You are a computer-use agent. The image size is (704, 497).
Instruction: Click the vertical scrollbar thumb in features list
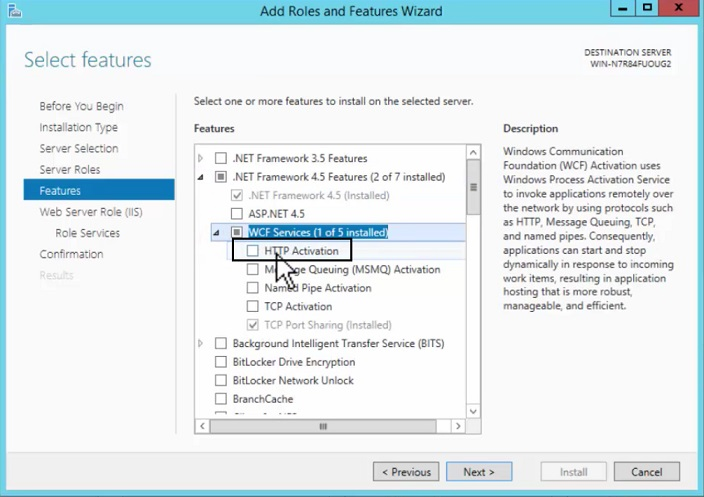click(x=473, y=187)
